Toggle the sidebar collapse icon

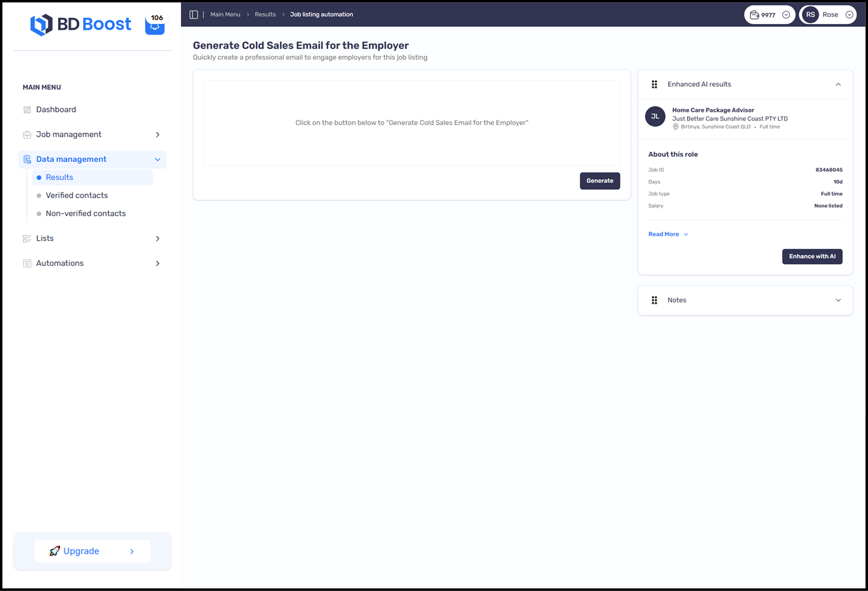(194, 15)
